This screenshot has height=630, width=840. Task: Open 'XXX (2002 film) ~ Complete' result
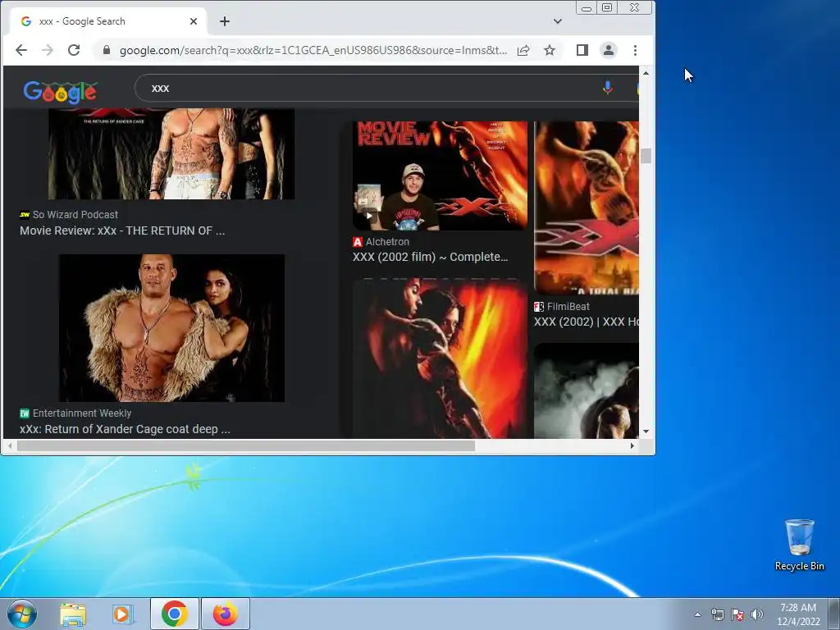[x=430, y=257]
